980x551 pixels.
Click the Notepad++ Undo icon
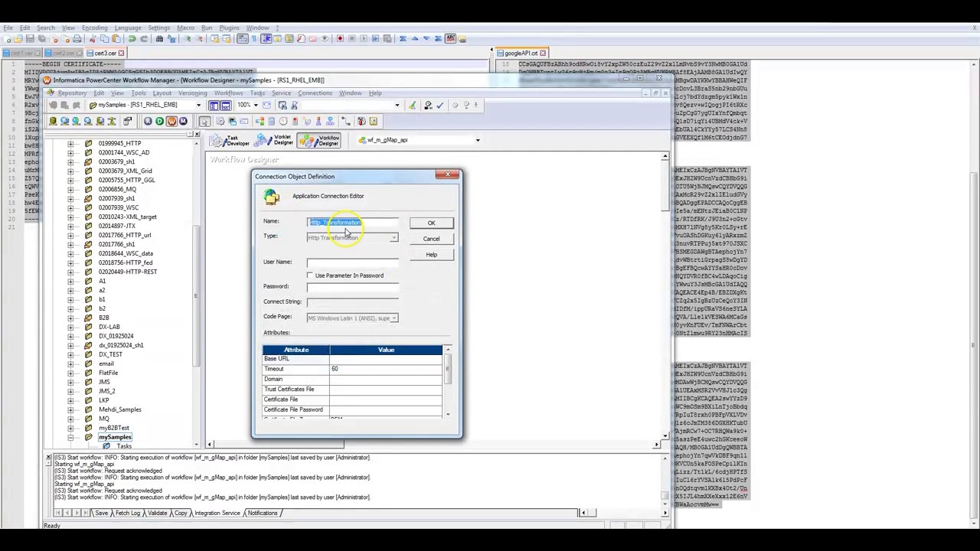pyautogui.click(x=132, y=39)
